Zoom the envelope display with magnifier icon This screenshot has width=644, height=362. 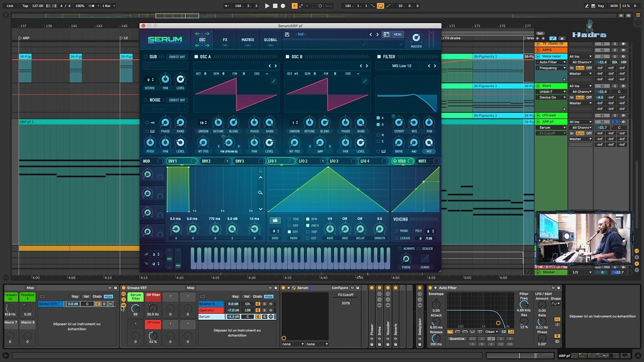(x=260, y=193)
